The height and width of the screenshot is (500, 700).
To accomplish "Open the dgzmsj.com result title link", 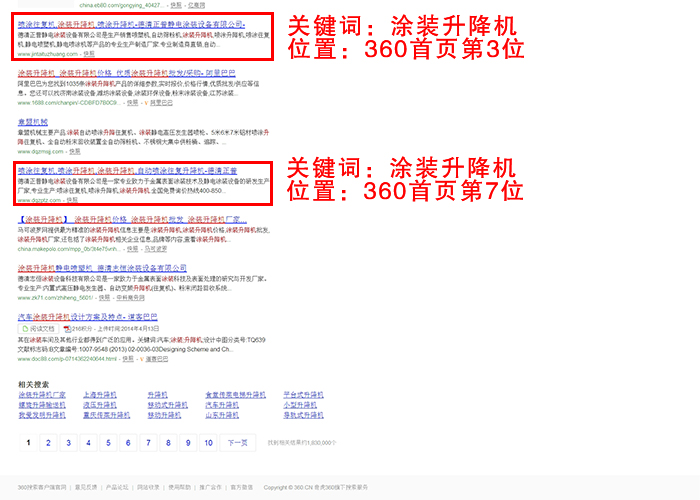I will point(33,122).
